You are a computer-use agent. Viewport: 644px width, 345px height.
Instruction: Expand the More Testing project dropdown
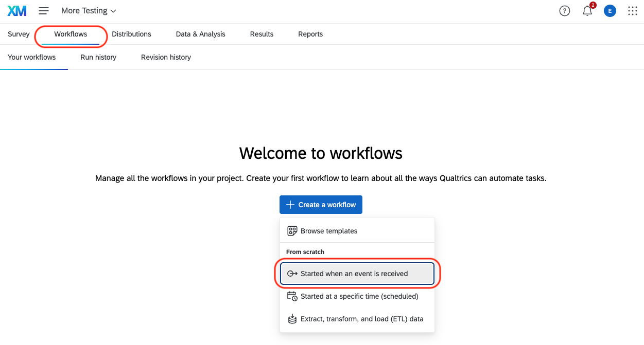[89, 11]
